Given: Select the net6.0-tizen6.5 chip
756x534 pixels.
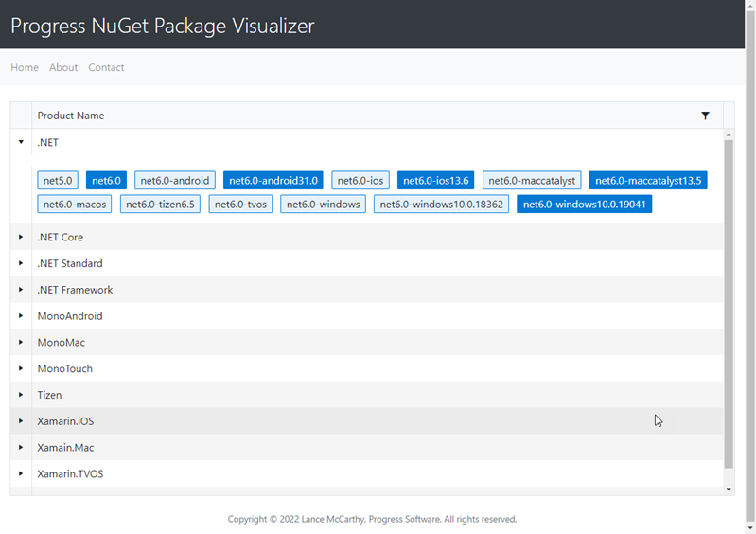Looking at the screenshot, I should coord(160,205).
